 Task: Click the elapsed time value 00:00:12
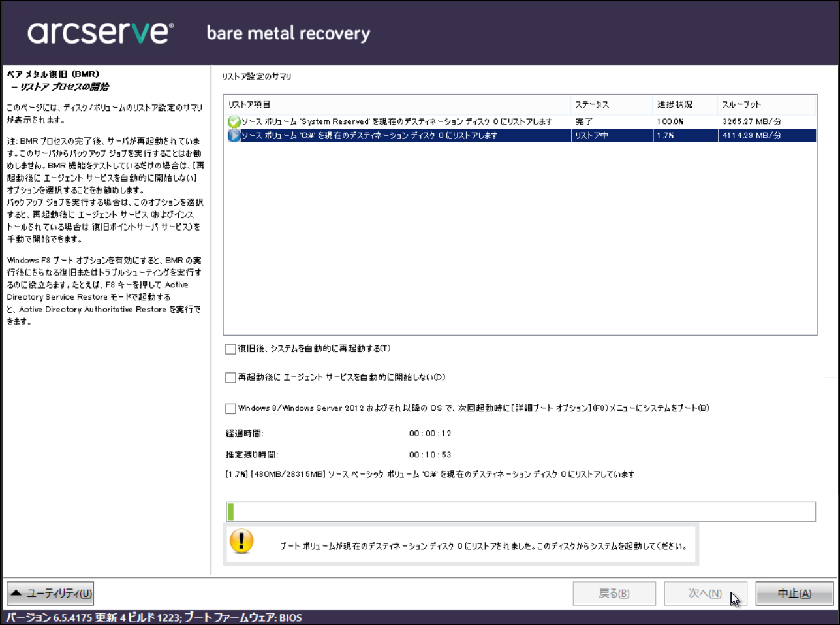(x=430, y=434)
